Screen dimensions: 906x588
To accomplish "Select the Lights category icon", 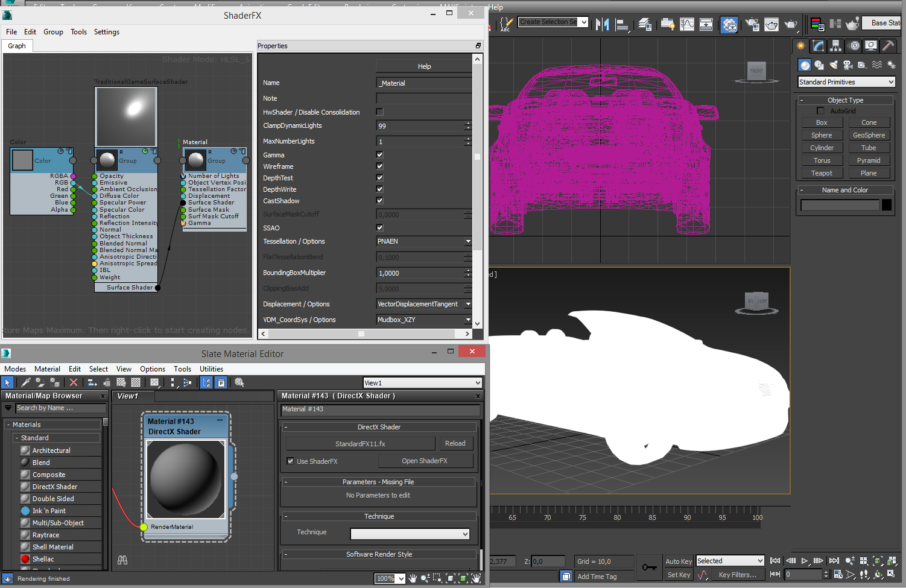I will (x=834, y=65).
